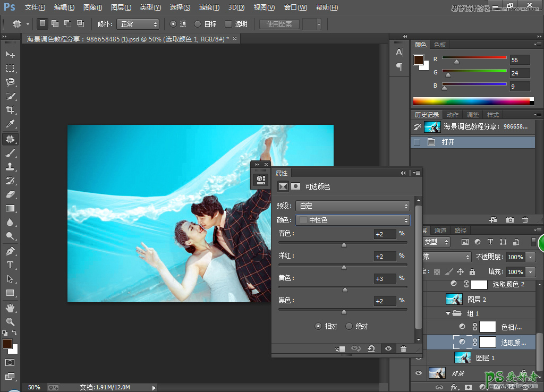This screenshot has height=392, width=544.
Task: Enable the 透明 checkbox
Action: [x=228, y=24]
